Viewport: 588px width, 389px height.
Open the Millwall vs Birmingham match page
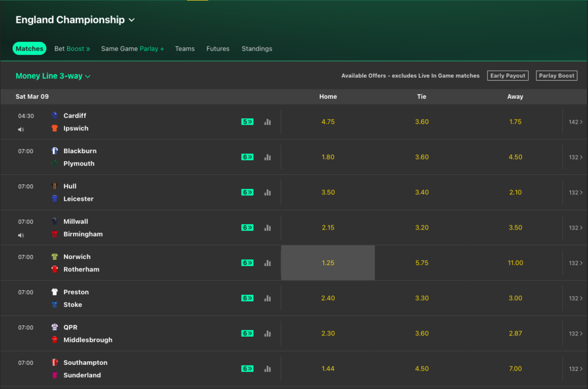click(82, 228)
